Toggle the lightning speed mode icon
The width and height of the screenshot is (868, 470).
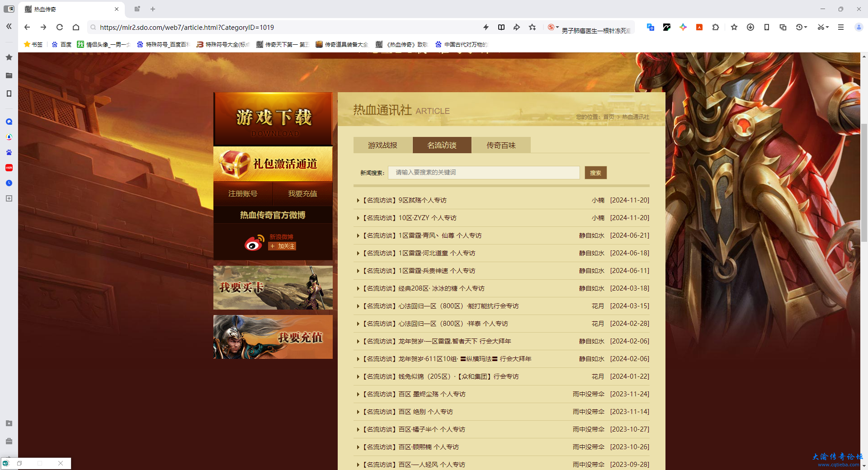tap(486, 27)
